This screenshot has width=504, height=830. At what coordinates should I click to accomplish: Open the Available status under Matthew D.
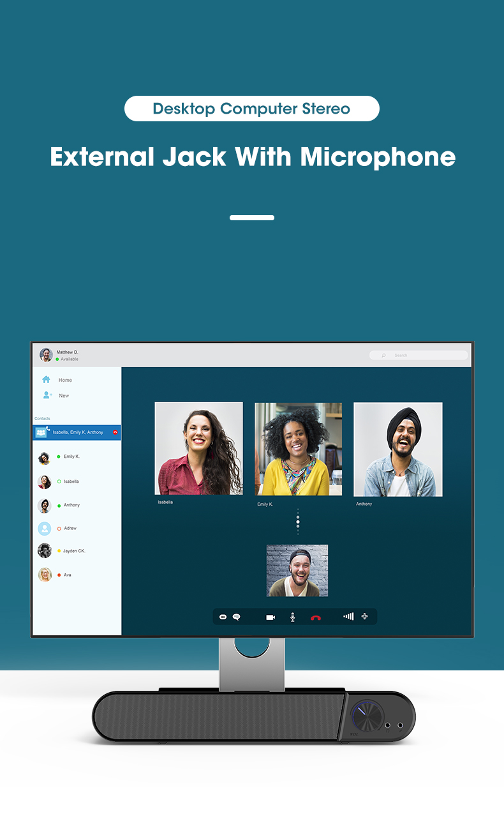pyautogui.click(x=69, y=359)
